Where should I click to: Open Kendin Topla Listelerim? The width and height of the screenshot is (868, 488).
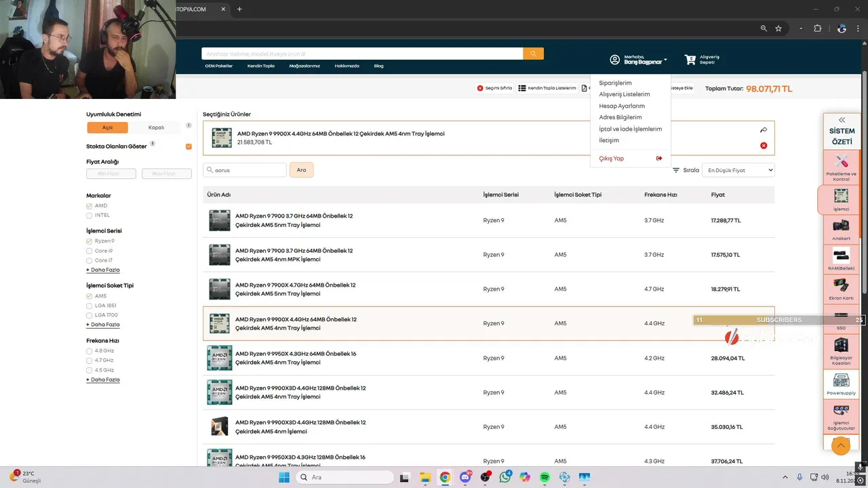[547, 88]
